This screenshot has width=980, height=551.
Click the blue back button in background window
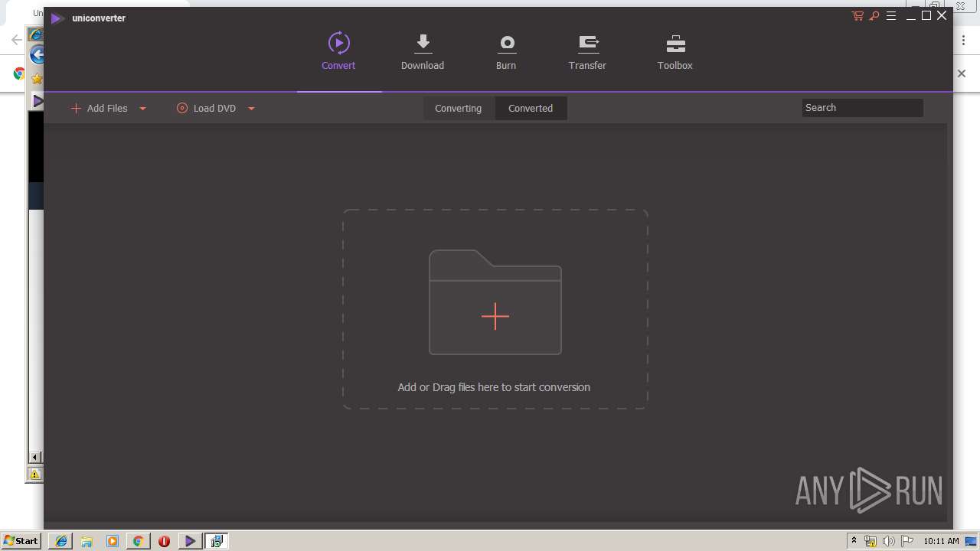[x=37, y=55]
